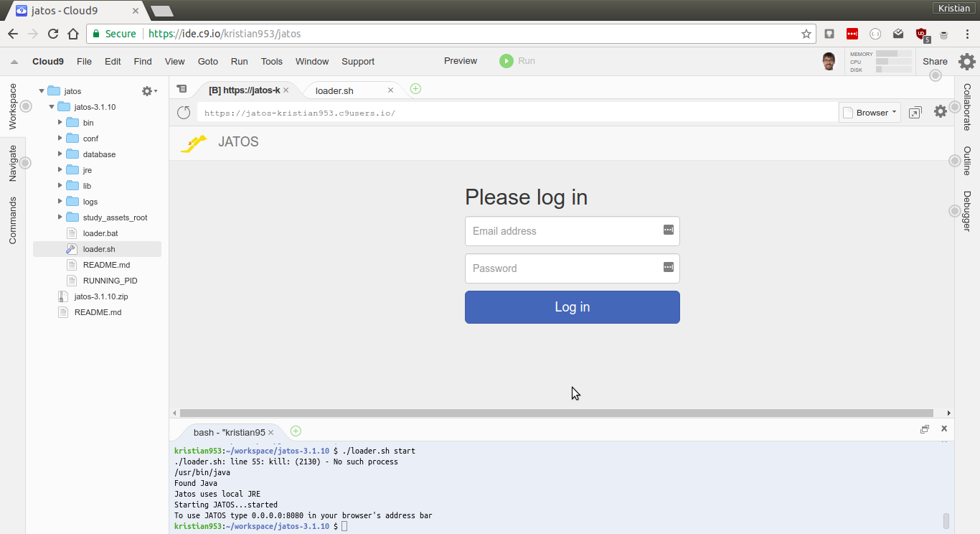
Task: Open the Tools menu
Action: [x=271, y=62]
